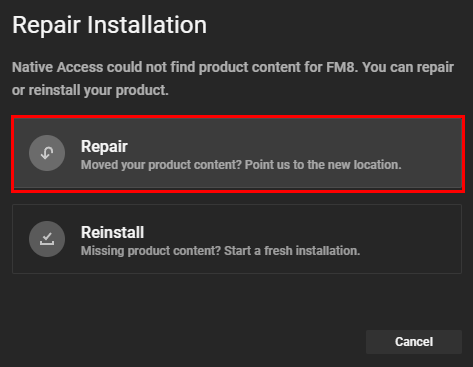
Task: Click the "Reinstall" heading text
Action: (112, 232)
